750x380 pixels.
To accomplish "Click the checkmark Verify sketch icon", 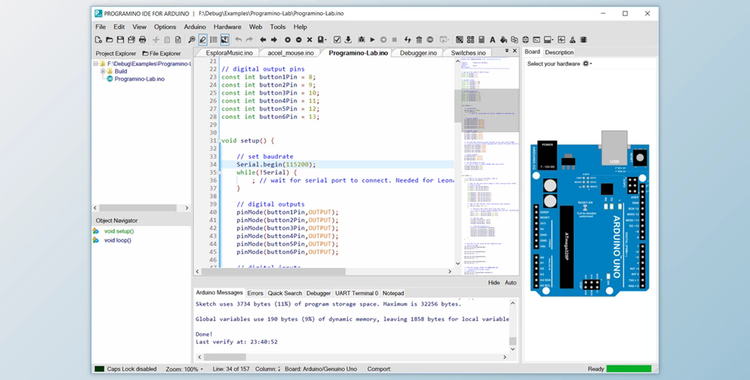I will (337, 40).
